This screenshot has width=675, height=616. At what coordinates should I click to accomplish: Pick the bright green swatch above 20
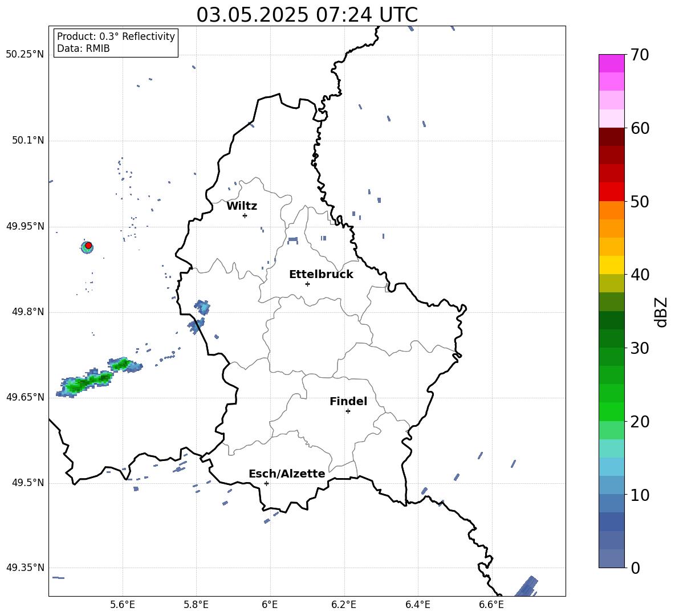point(611,411)
